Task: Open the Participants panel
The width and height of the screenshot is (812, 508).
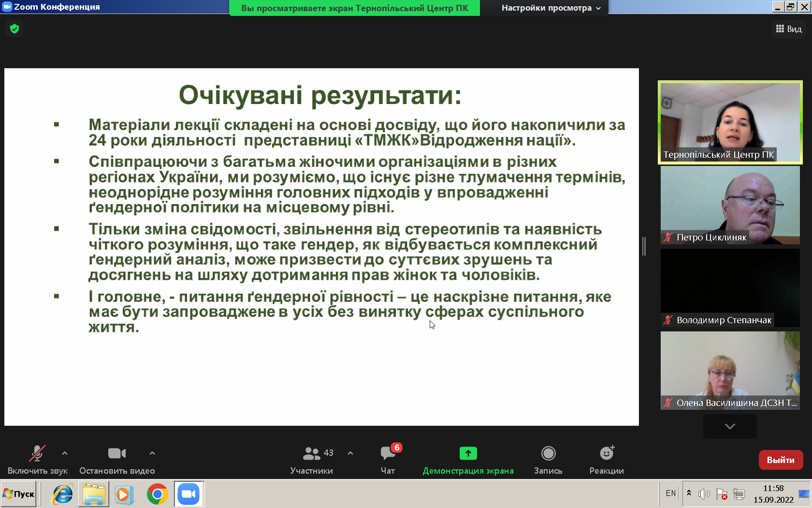Action: pos(312,460)
